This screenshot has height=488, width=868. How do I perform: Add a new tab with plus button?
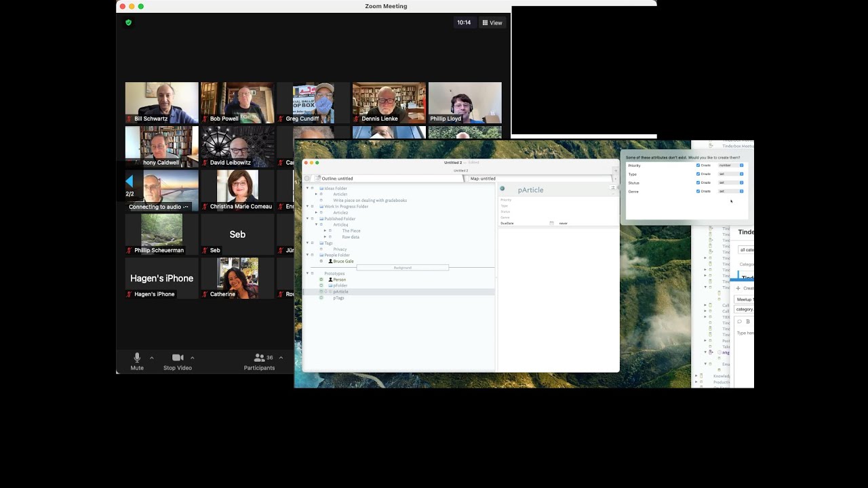pos(615,171)
